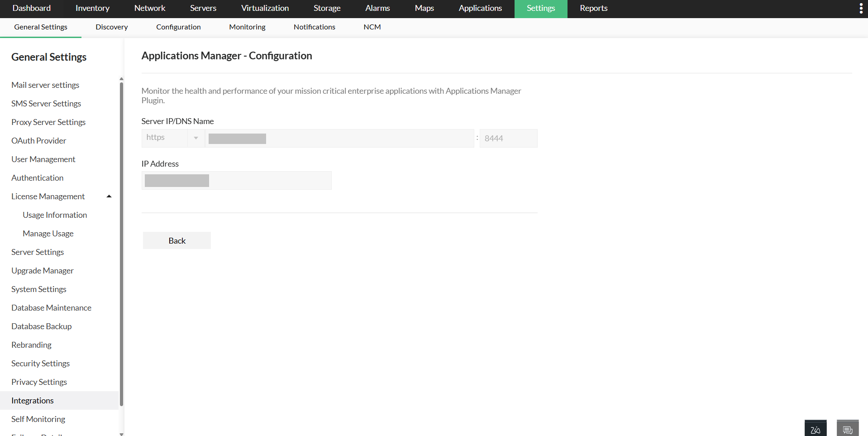Screen dimensions: 868x436
Task: Select the General Settings sub-tab
Action: pyautogui.click(x=41, y=27)
